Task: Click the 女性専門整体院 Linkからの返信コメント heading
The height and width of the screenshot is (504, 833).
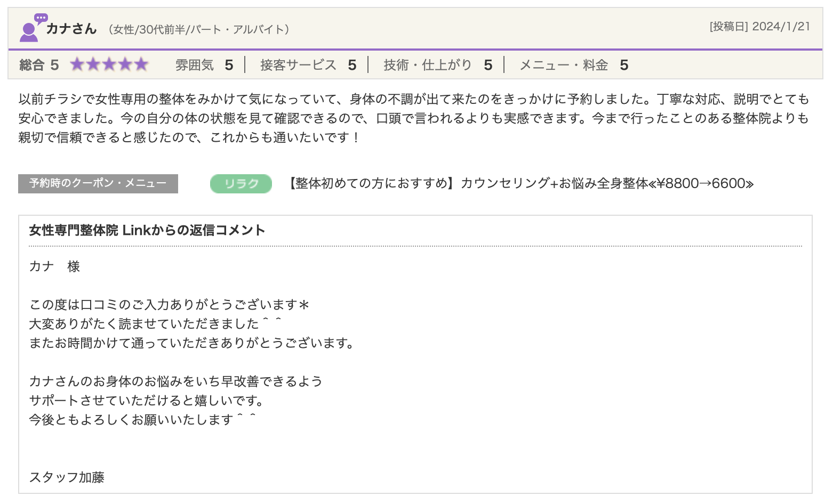Action: (147, 230)
